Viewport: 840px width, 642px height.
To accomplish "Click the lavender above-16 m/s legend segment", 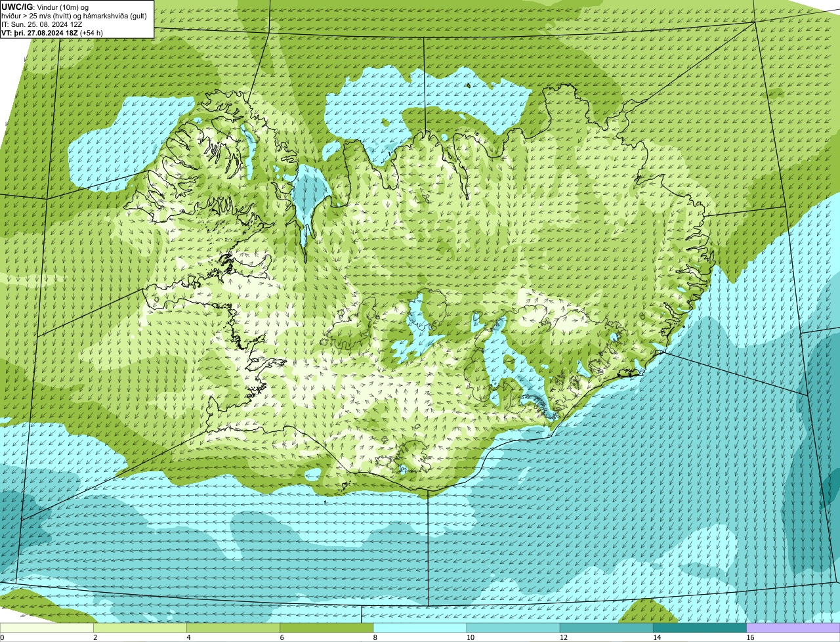I will [x=793, y=628].
